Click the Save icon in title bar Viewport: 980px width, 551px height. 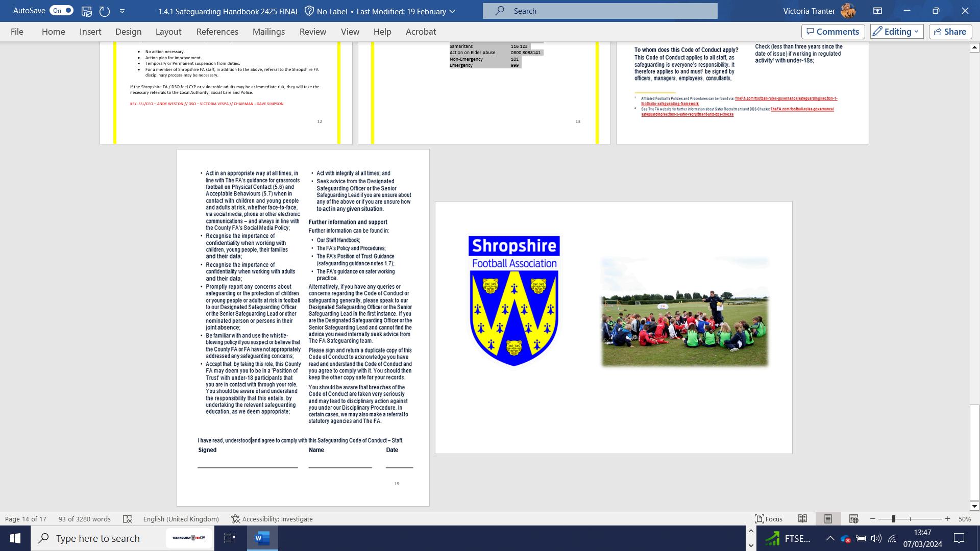coord(86,11)
